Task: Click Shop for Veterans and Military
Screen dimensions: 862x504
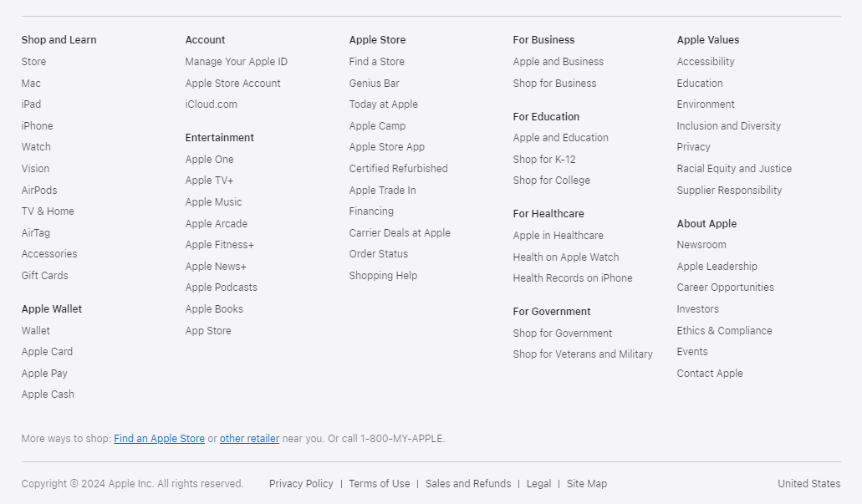Action: click(582, 354)
